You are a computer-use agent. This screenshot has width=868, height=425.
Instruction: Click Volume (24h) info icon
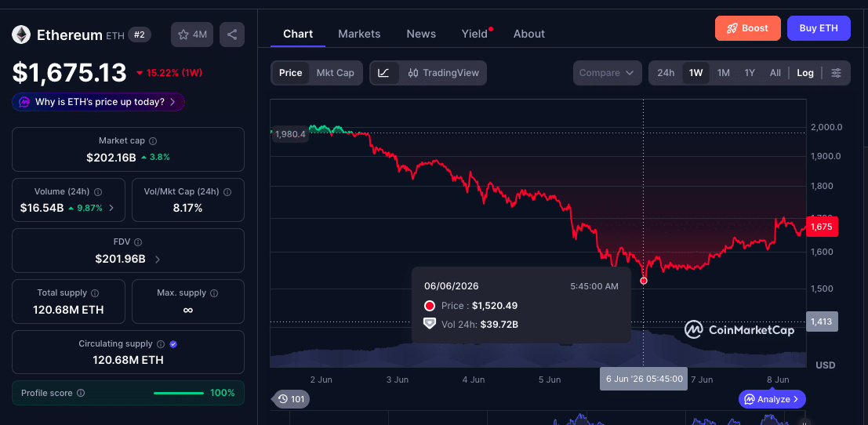tap(98, 192)
